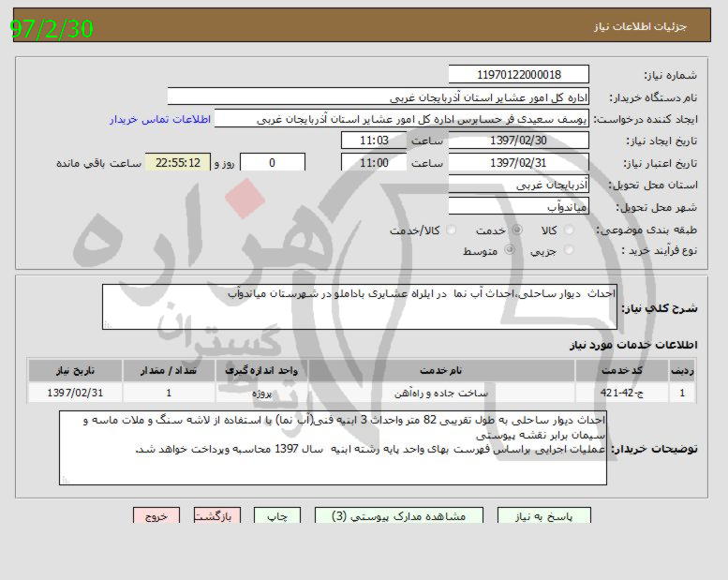Click unit cell پروژه

[x=261, y=393]
